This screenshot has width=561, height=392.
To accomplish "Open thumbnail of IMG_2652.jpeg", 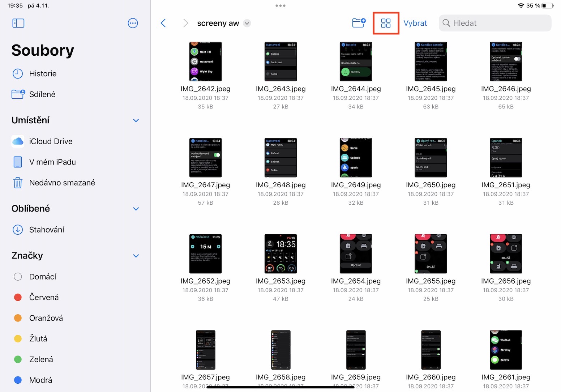I will coord(205,254).
